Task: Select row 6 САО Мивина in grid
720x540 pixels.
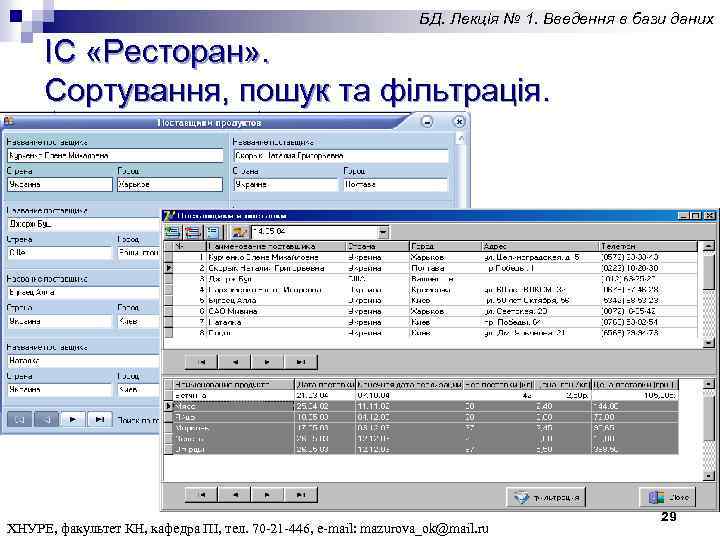Action: coord(431,311)
